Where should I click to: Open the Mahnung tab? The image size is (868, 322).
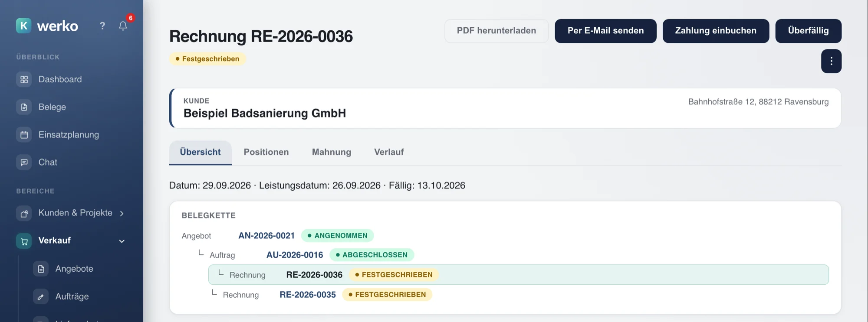click(x=332, y=152)
